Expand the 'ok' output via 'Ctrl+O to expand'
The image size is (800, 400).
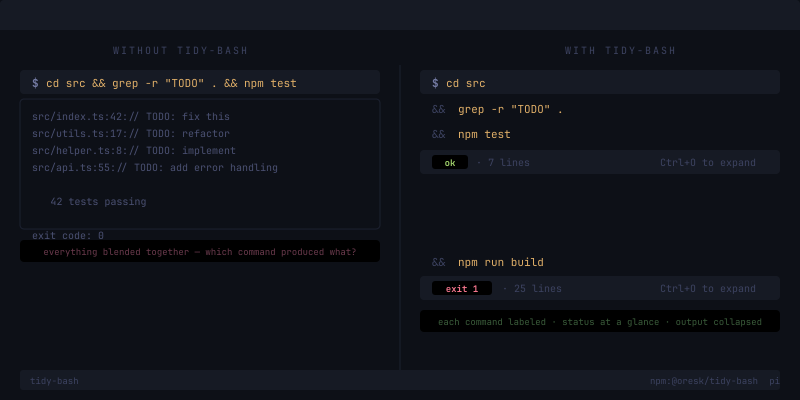[x=708, y=163]
